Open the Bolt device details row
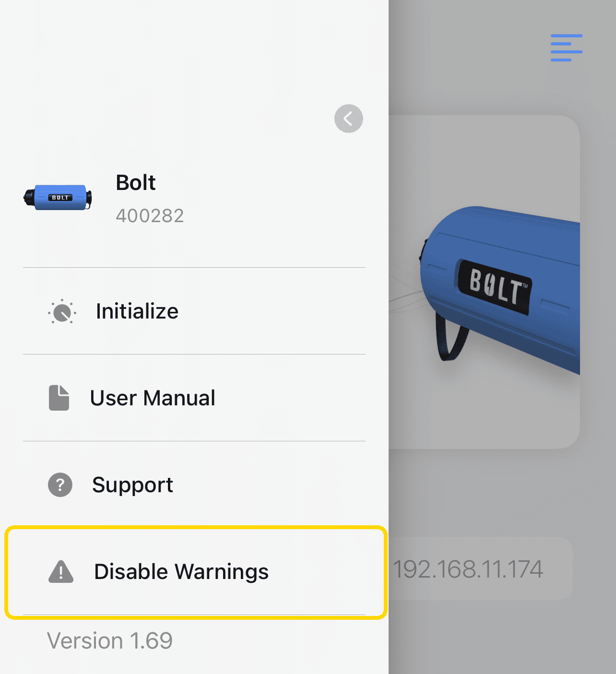This screenshot has height=674, width=616. point(136,197)
